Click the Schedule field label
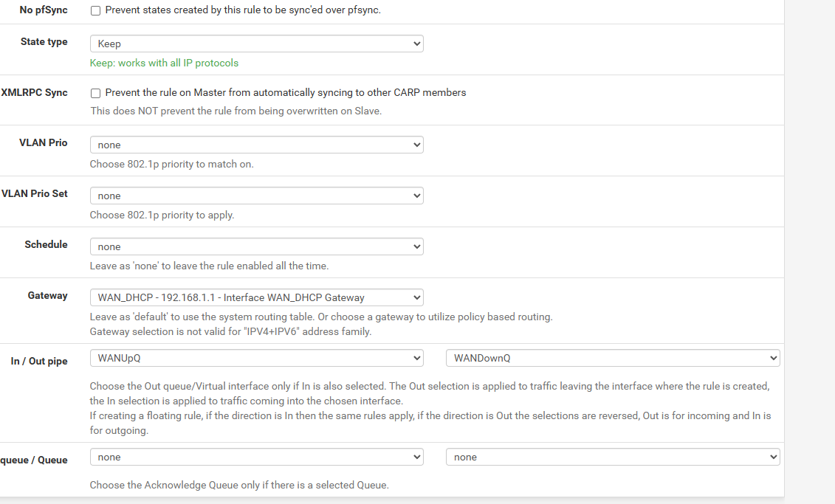 click(46, 245)
